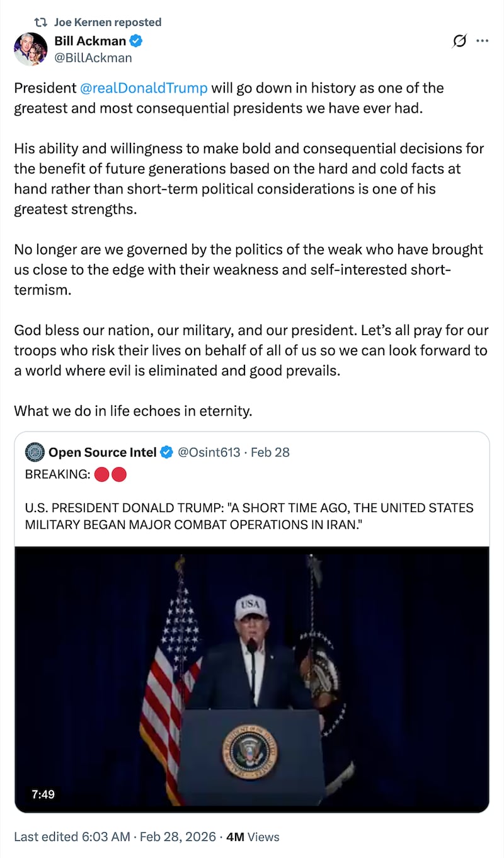Click Open Source Intel's verified badge

coord(166,452)
